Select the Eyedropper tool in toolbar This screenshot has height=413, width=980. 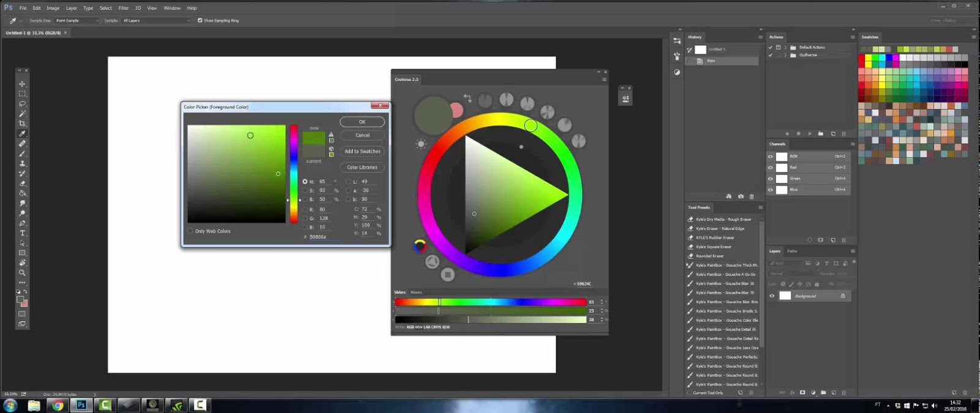(22, 133)
